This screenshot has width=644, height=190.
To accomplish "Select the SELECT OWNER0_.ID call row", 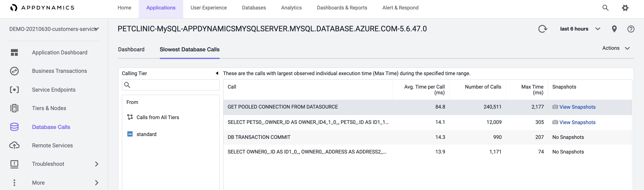I will point(427,152).
